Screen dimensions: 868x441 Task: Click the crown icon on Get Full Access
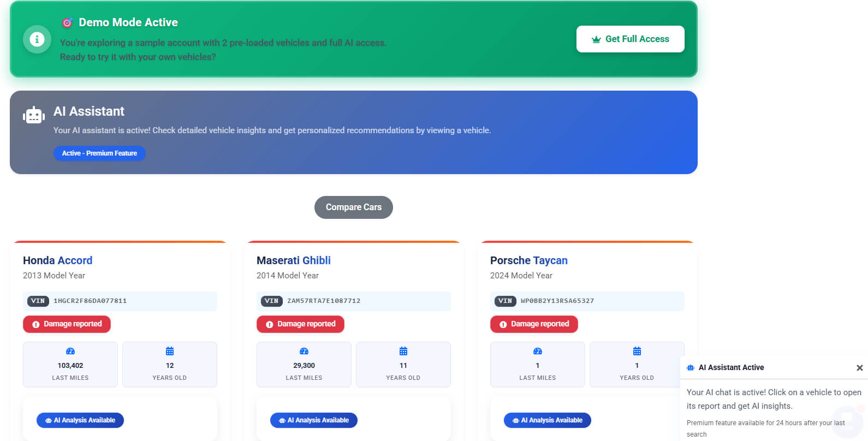coord(596,39)
